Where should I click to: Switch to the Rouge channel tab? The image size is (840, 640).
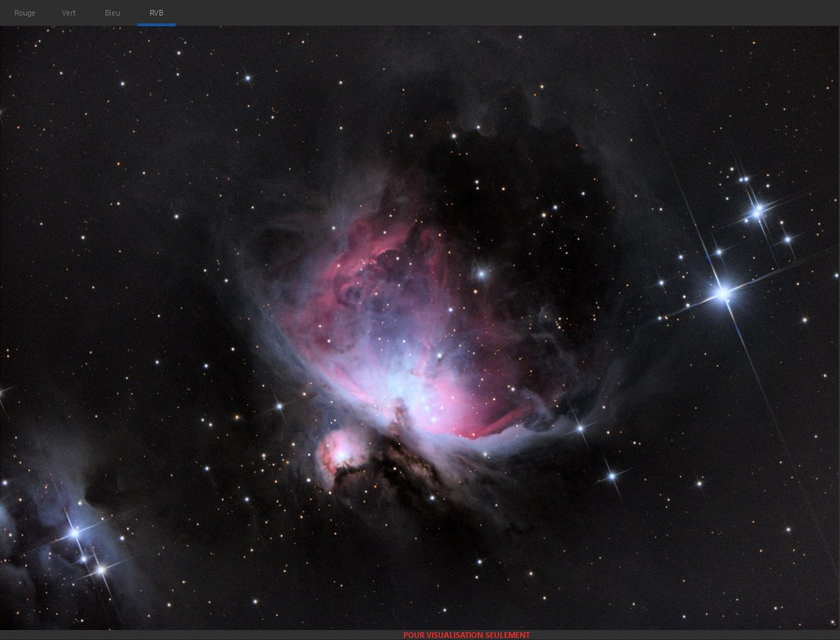[x=25, y=13]
